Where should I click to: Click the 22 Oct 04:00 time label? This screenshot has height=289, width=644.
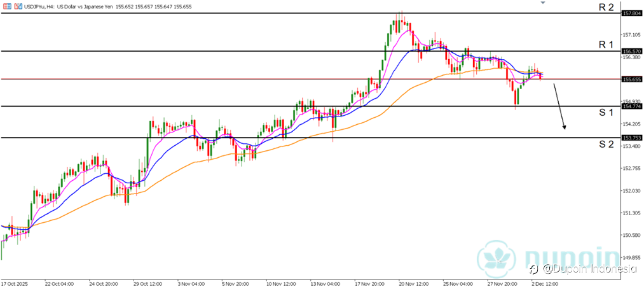pos(58,284)
